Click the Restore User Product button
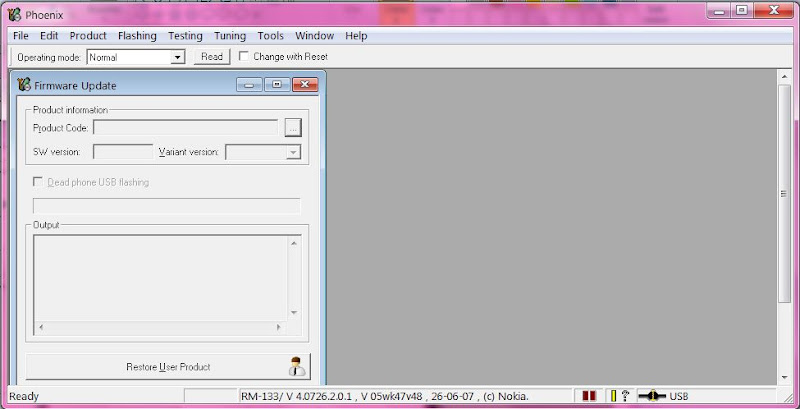The height and width of the screenshot is (409, 800). click(168, 367)
